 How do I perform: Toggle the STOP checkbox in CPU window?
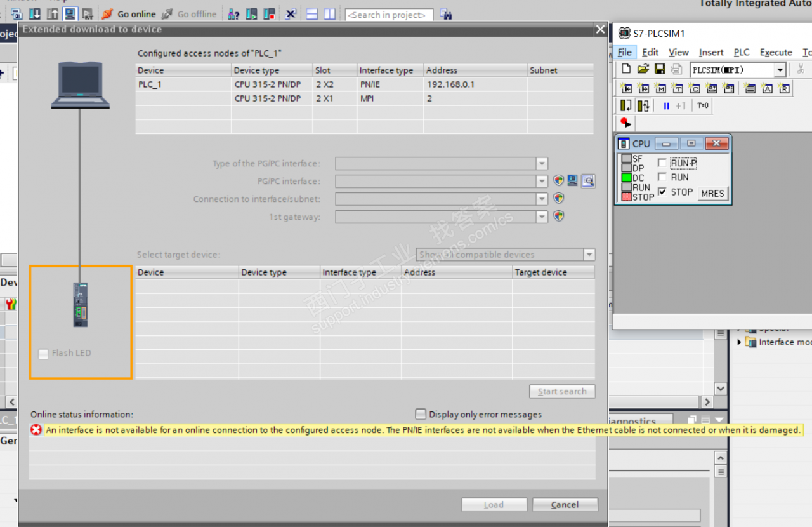tap(662, 192)
